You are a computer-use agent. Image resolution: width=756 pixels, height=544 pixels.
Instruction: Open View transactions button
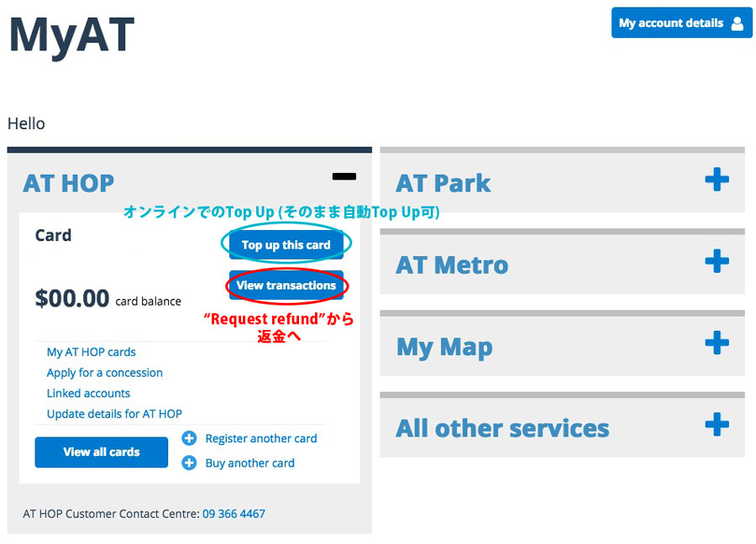coord(286,285)
